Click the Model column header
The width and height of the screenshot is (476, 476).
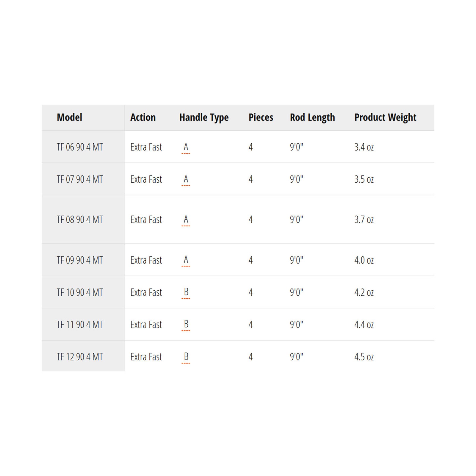[69, 117]
